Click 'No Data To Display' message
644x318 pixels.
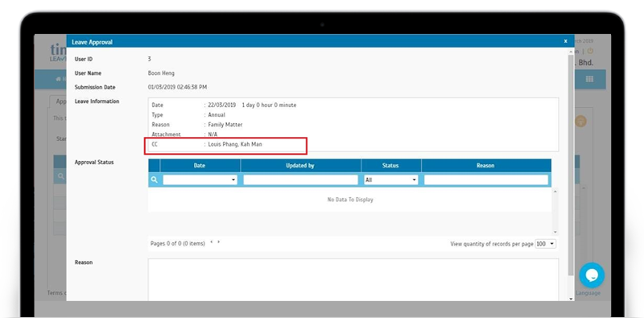[x=350, y=200]
